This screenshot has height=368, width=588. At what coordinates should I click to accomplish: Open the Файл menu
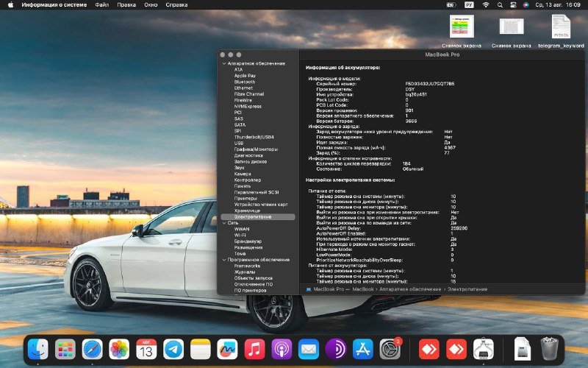(102, 5)
